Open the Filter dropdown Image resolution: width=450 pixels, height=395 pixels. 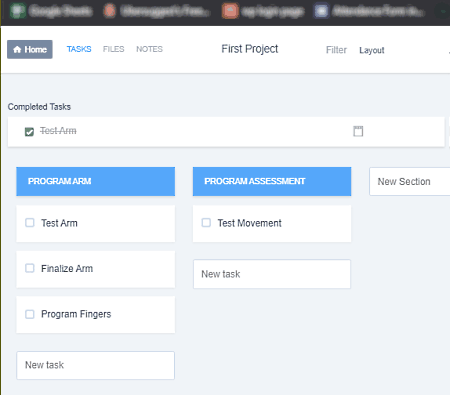click(336, 50)
